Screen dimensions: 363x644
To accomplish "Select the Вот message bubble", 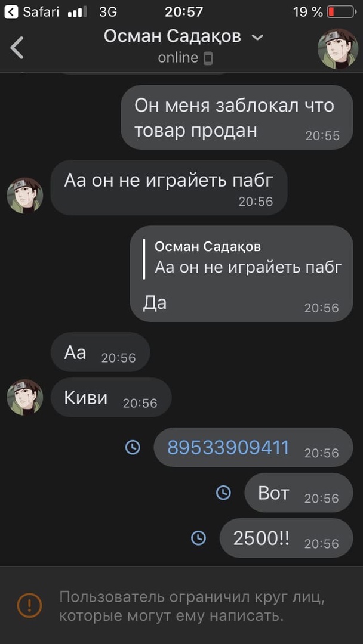I will pos(299,493).
